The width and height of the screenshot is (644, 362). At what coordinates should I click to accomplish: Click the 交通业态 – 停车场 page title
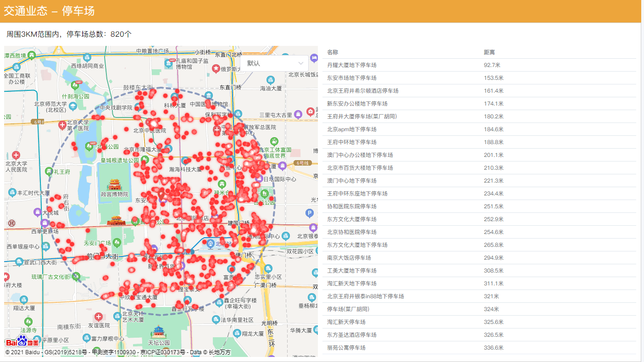point(49,11)
